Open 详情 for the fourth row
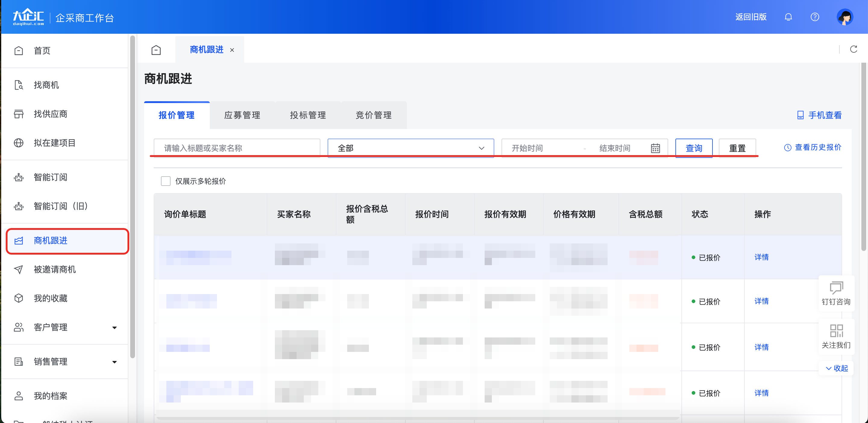 click(x=762, y=393)
